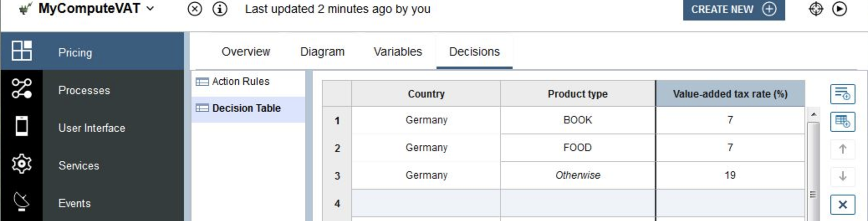This screenshot has width=868, height=221.
Task: Open the User Interface mobile icon
Action: tap(21, 126)
